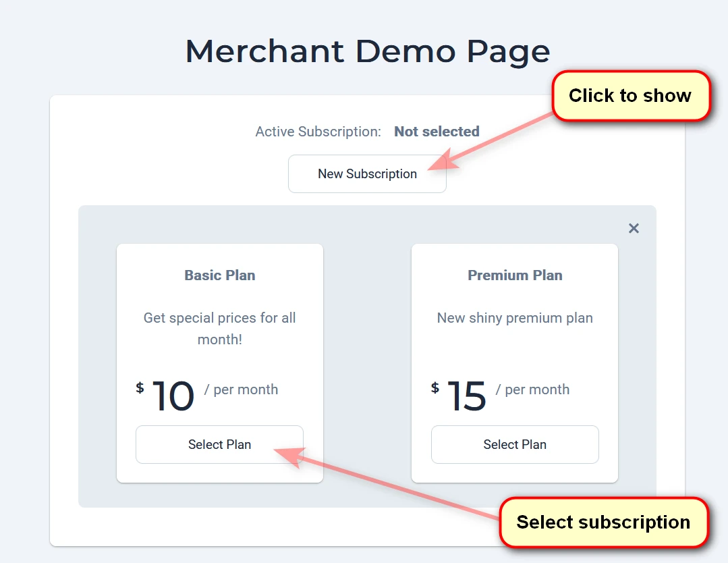Click 'Get special prices for all month!' text
Image resolution: width=728 pixels, height=563 pixels.
(x=220, y=329)
